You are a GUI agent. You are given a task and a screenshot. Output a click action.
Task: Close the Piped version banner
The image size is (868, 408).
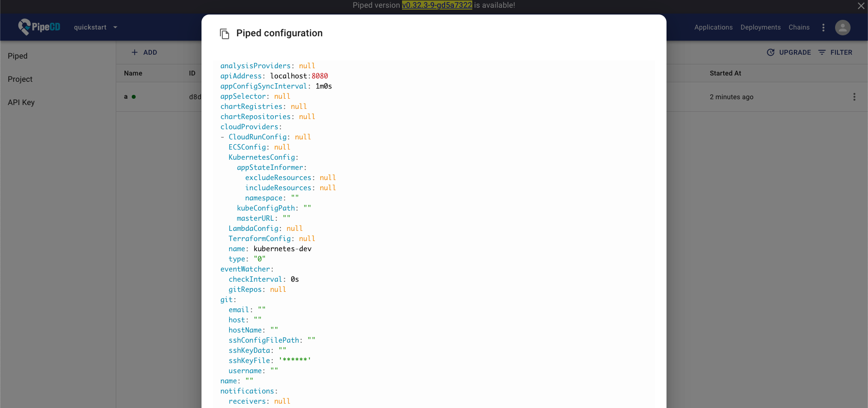click(x=861, y=6)
